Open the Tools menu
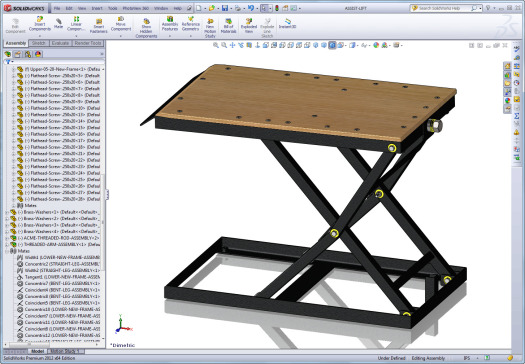Screen dimensions: 525x364 (x=112, y=8)
